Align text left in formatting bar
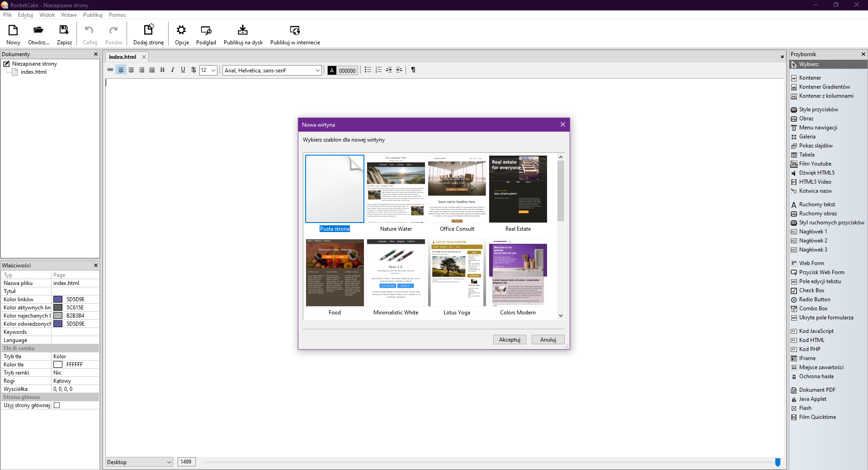The image size is (868, 470). coord(121,70)
